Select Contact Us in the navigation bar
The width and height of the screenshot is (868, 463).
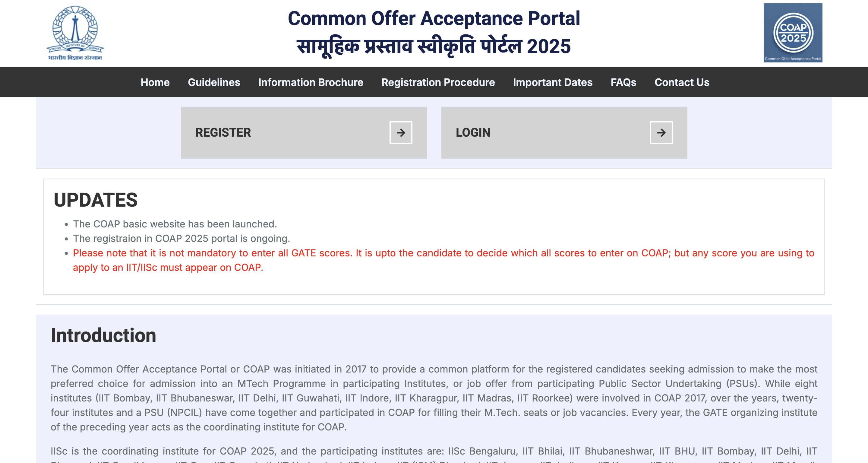click(682, 82)
